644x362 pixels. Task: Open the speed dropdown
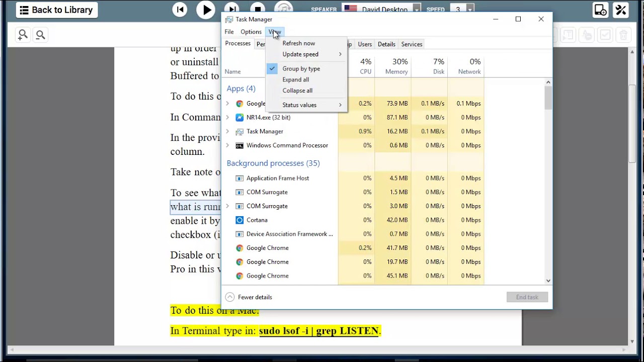pyautogui.click(x=469, y=9)
